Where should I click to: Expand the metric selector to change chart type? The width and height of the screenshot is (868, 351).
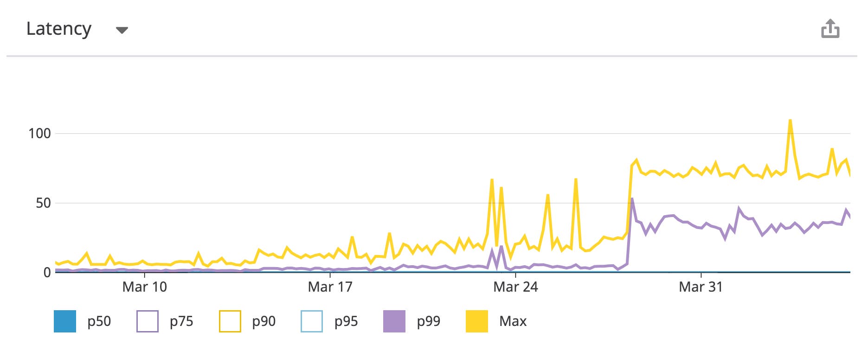point(122,30)
